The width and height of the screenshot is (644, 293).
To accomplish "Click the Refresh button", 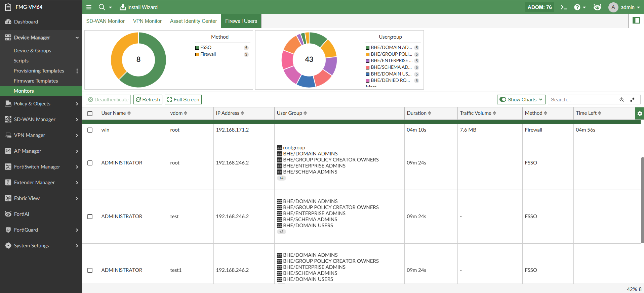I will pos(148,100).
